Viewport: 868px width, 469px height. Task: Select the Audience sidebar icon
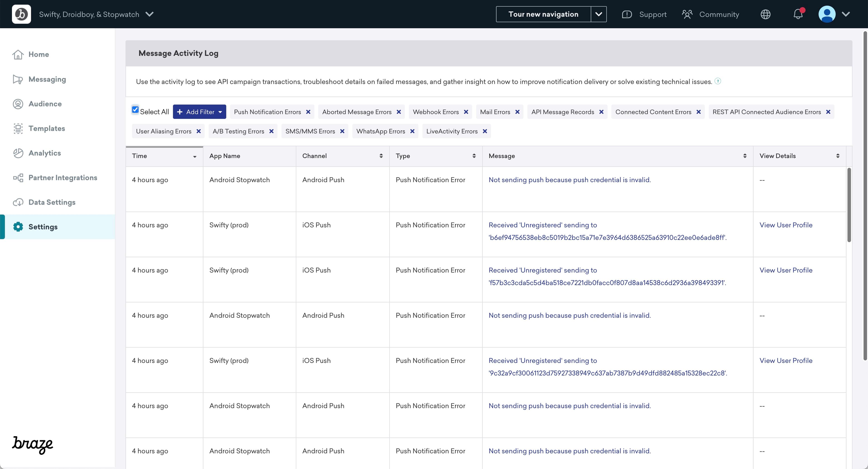click(17, 103)
